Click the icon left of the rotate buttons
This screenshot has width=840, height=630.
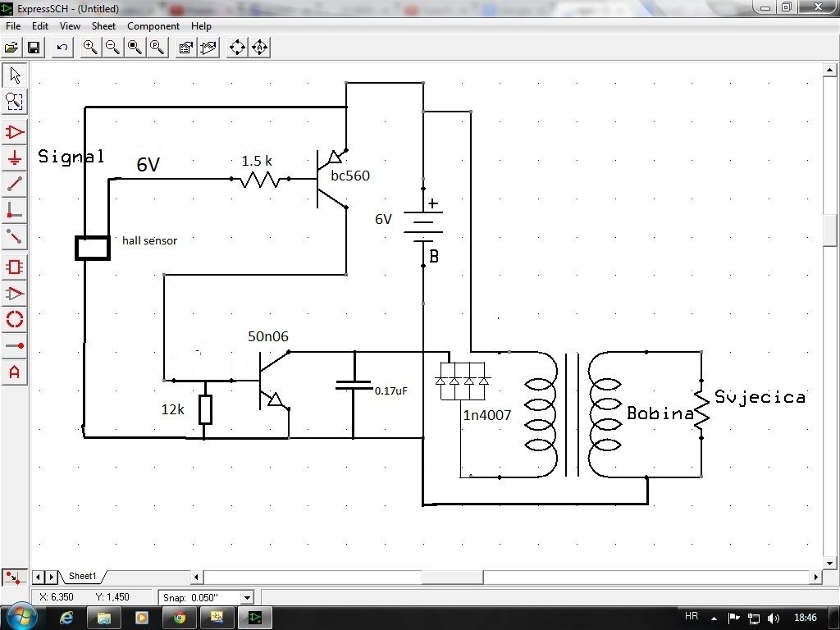click(x=208, y=48)
